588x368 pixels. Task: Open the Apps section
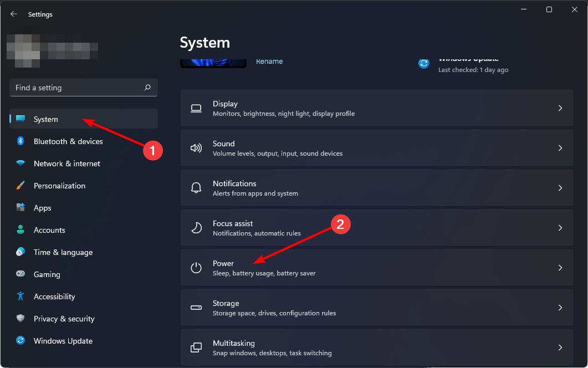84,207
